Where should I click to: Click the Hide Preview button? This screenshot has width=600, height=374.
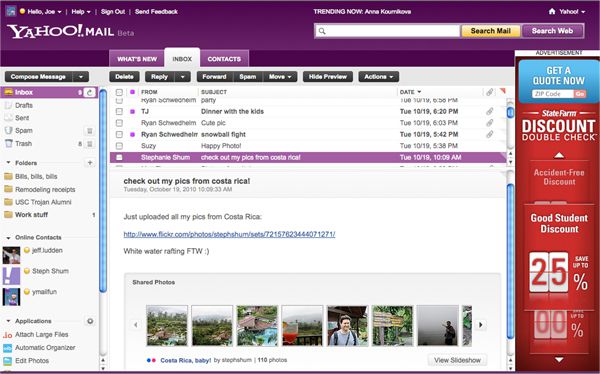point(328,77)
